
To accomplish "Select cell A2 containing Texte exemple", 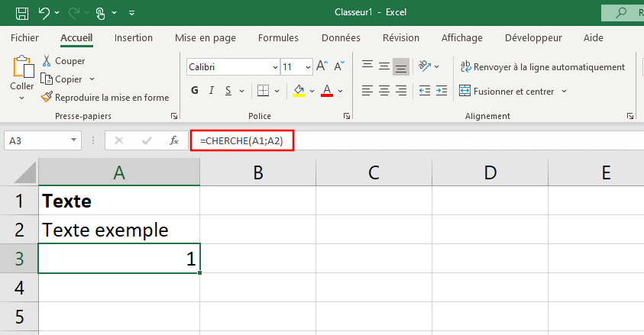I will pos(118,230).
